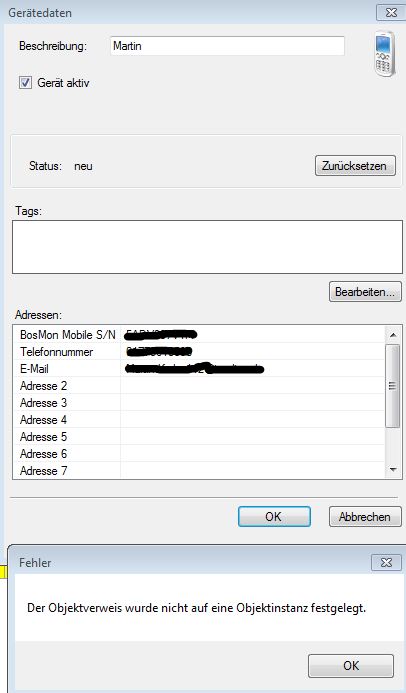The height and width of the screenshot is (693, 406).
Task: Select the BosMon Mobile S/N row
Action: [199, 335]
